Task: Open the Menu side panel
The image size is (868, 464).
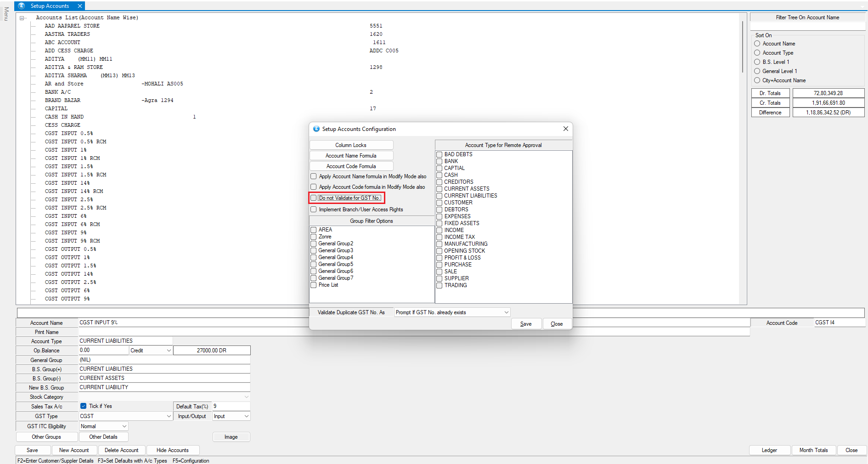Action: pyautogui.click(x=6, y=14)
